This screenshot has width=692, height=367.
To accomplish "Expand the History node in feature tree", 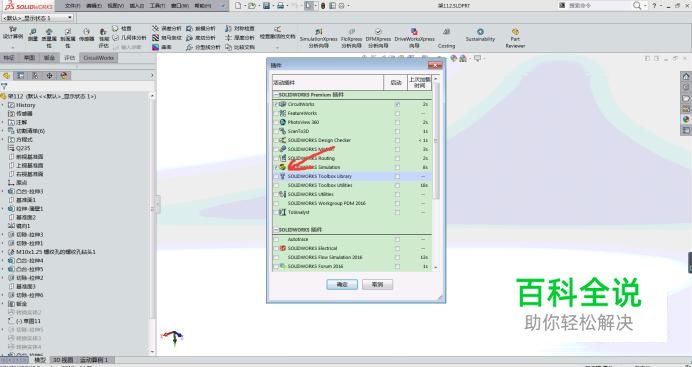I will coord(3,105).
